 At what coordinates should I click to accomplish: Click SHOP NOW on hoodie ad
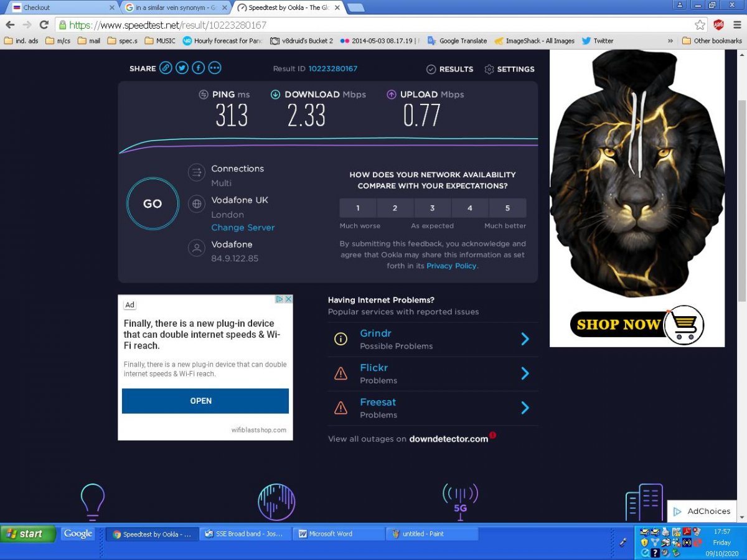tap(637, 324)
